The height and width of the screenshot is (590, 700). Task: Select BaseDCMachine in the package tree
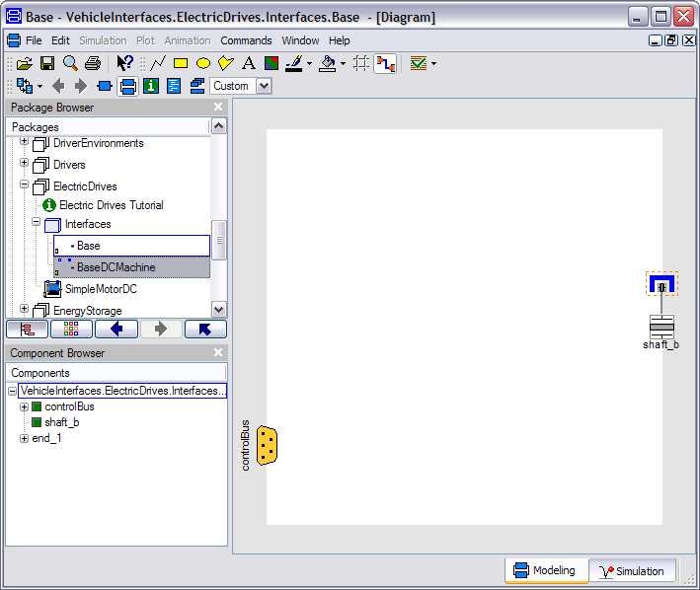116,267
